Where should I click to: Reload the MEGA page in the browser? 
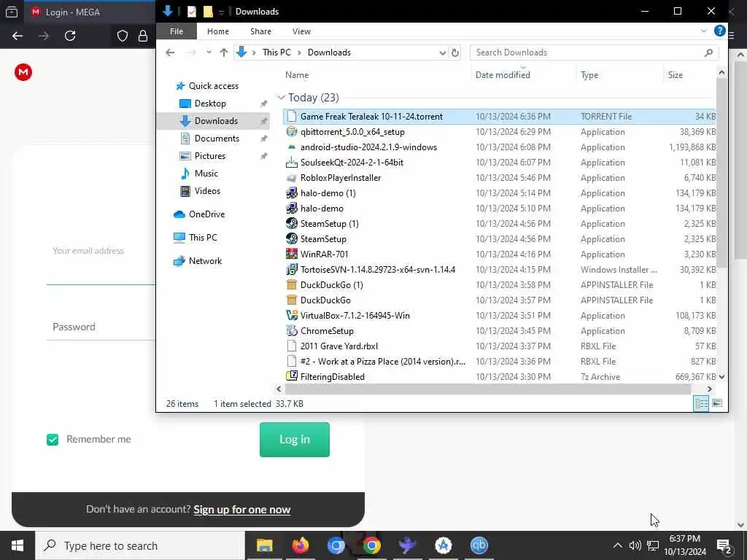coord(70,36)
